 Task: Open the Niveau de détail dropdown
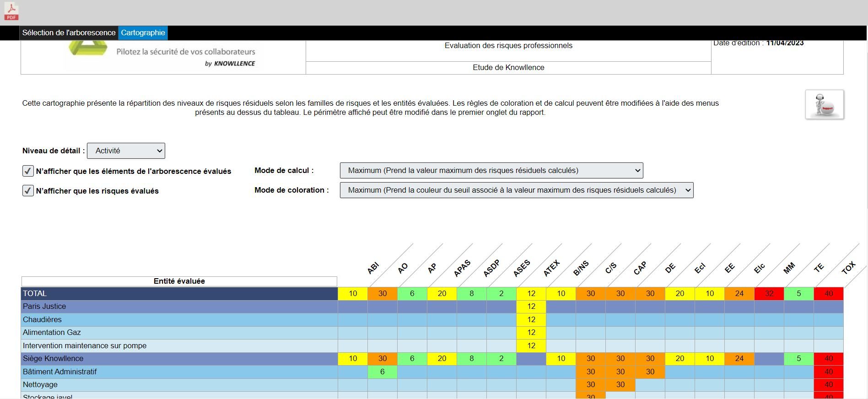pos(126,151)
